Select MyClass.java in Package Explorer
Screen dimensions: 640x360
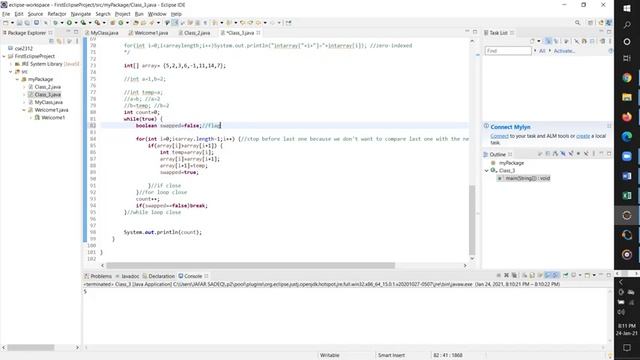pyautogui.click(x=49, y=102)
